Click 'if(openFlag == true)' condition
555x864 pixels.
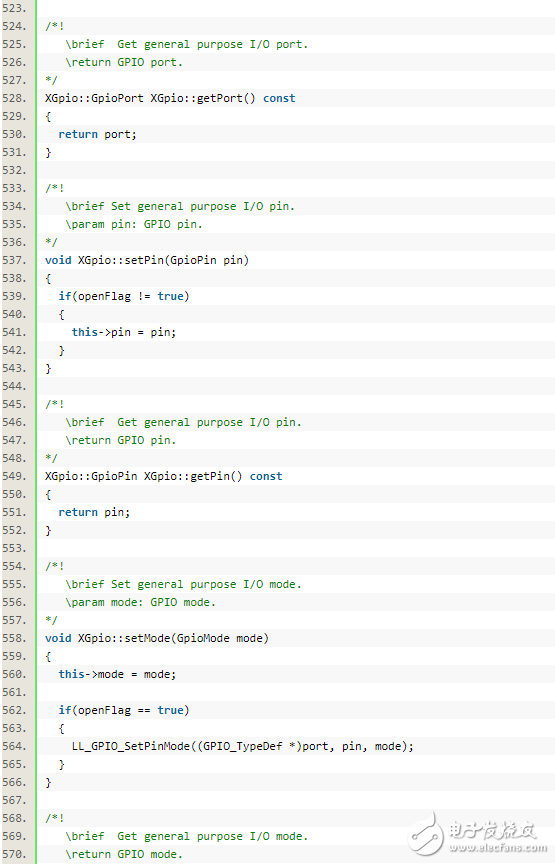[123, 710]
